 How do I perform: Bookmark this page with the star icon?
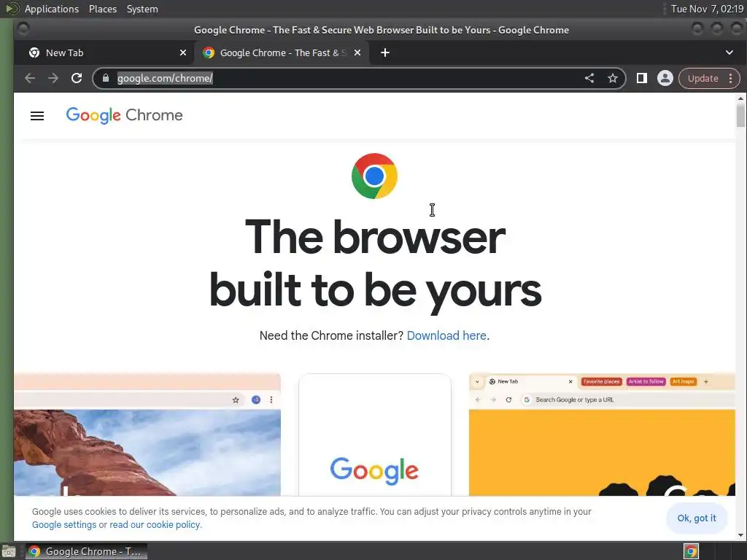tap(613, 78)
